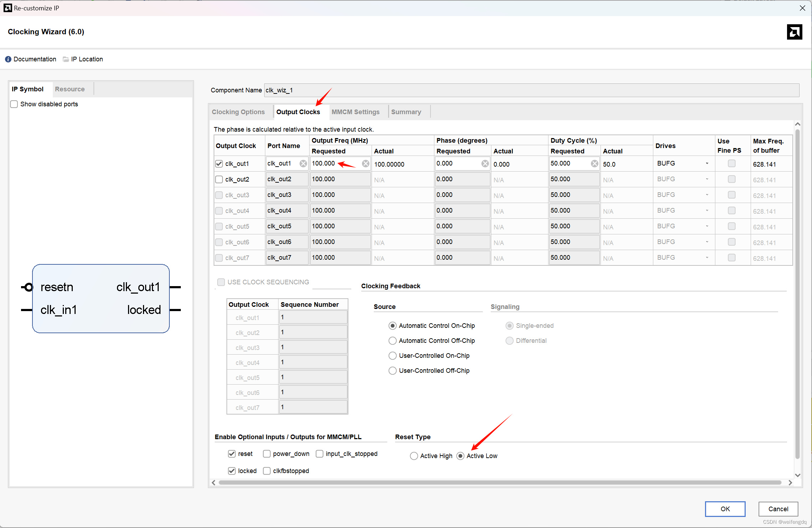Clear the clk_out1 requested frequency value

click(366, 163)
